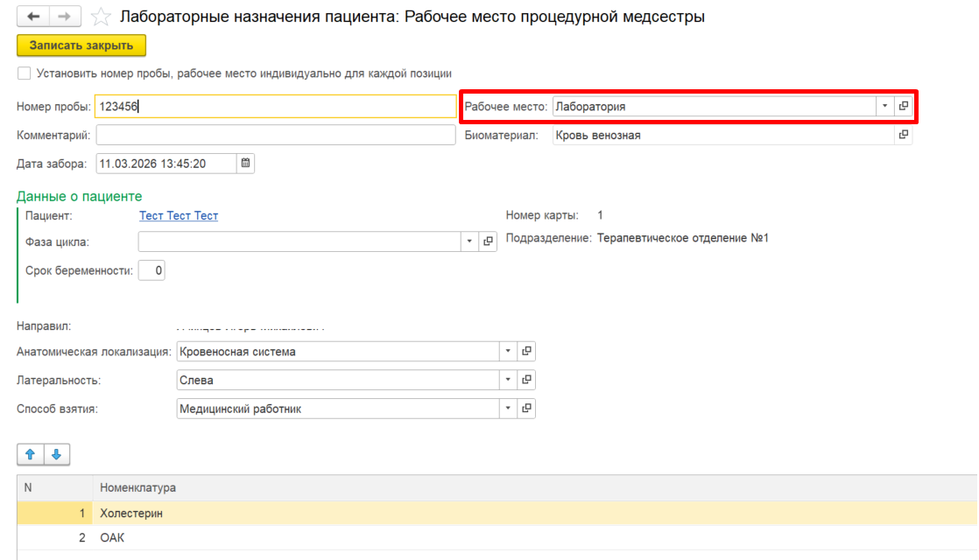
Task: Click the back navigation arrow
Action: 33,17
